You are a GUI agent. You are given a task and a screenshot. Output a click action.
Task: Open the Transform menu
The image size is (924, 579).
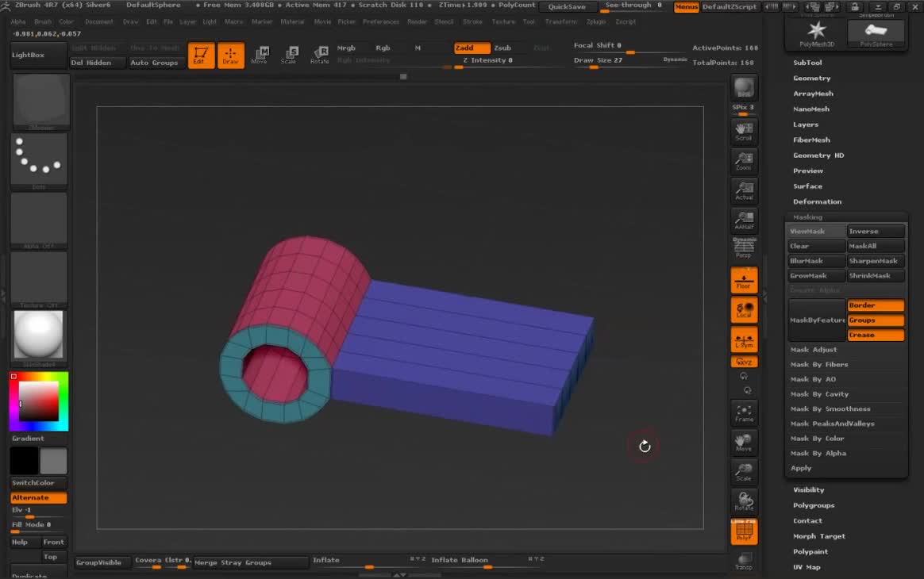pos(560,21)
